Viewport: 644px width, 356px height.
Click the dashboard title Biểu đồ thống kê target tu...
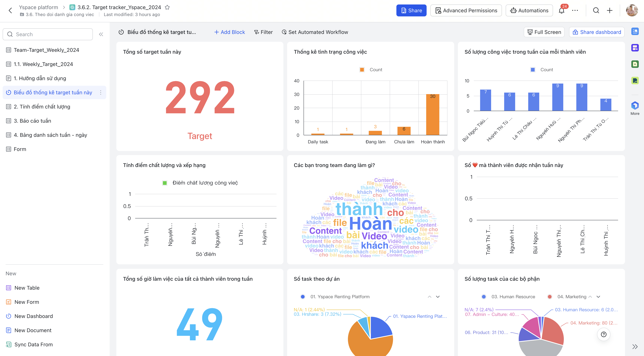coord(161,32)
